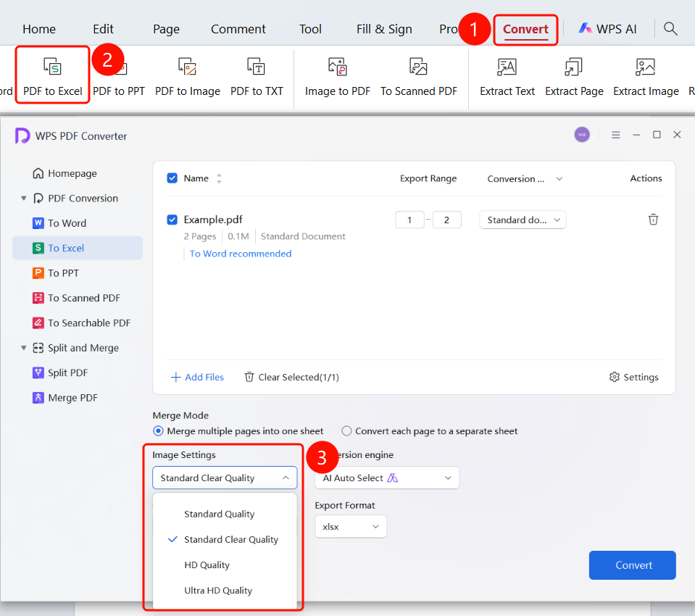Open the Extract Text tool
695x616 pixels.
coord(507,76)
